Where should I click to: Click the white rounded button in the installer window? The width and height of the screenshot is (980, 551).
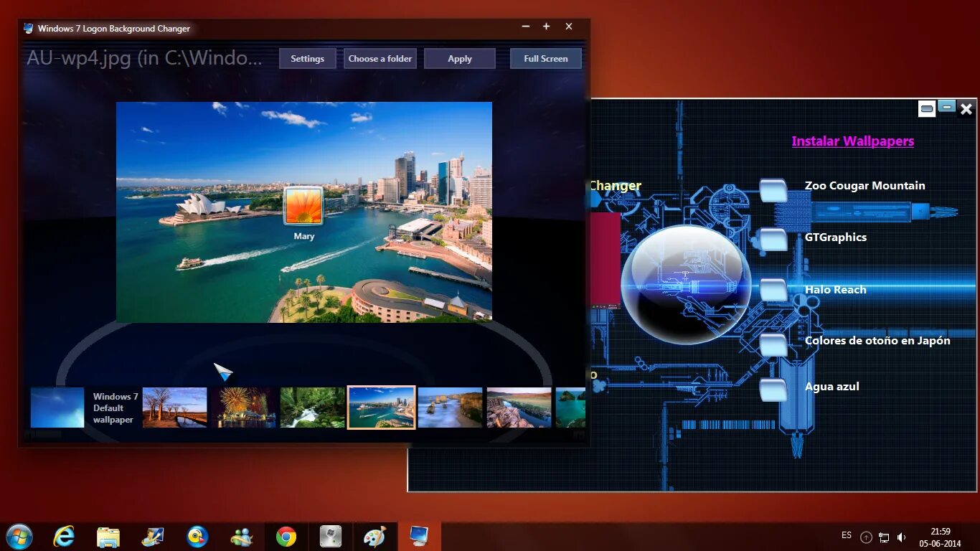926,108
